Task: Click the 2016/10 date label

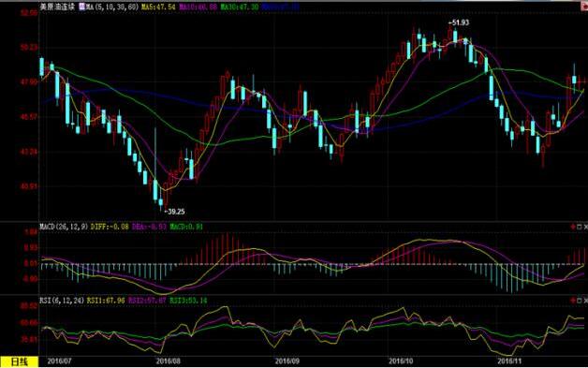Action: 401,361
